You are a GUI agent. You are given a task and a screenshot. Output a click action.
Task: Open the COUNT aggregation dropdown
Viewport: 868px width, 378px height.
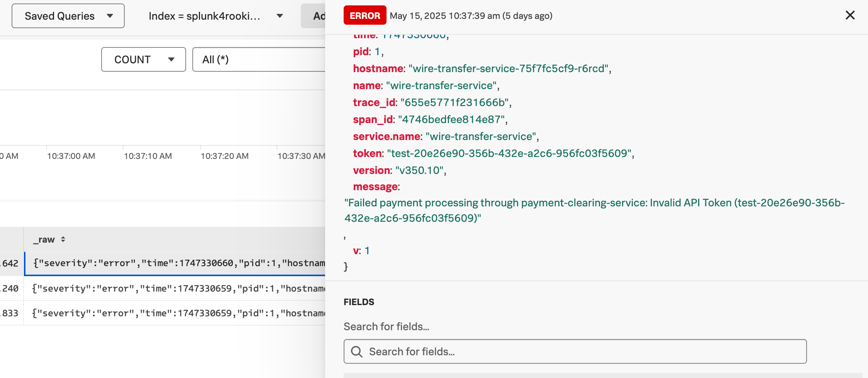point(143,59)
